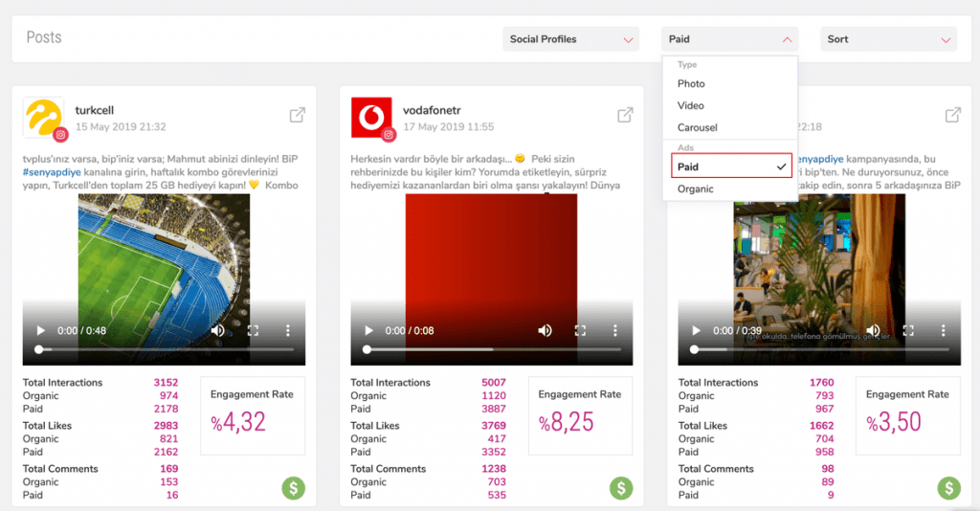Click the vodafonetr profile logo
This screenshot has width=980, height=511.
tap(371, 118)
